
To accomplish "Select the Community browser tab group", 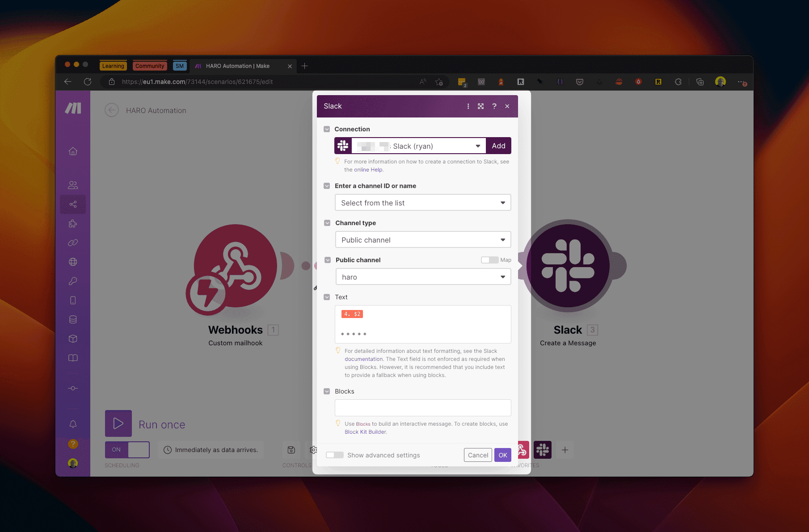I will click(150, 66).
